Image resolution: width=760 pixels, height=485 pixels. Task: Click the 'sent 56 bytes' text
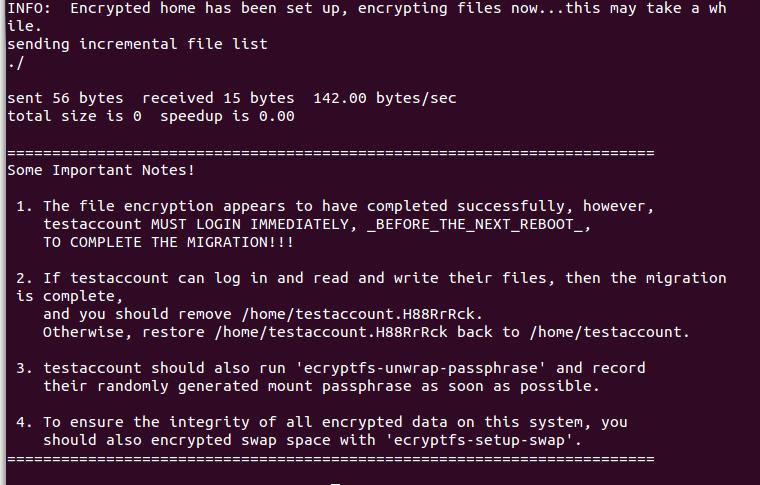coord(65,98)
